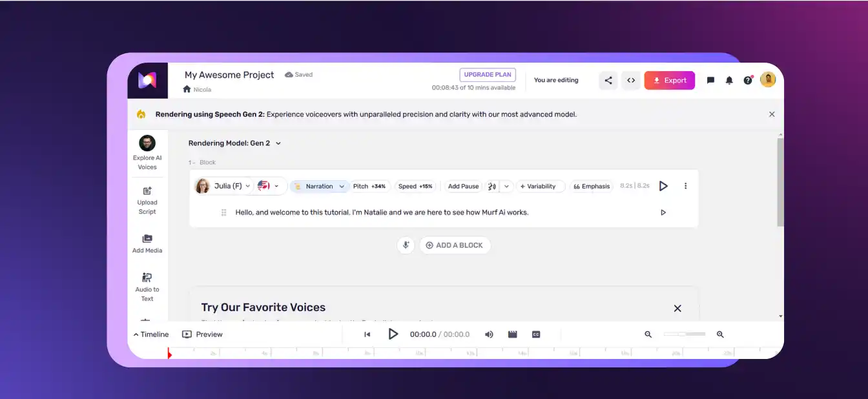Click the Saved cloud status icon

click(x=298, y=75)
